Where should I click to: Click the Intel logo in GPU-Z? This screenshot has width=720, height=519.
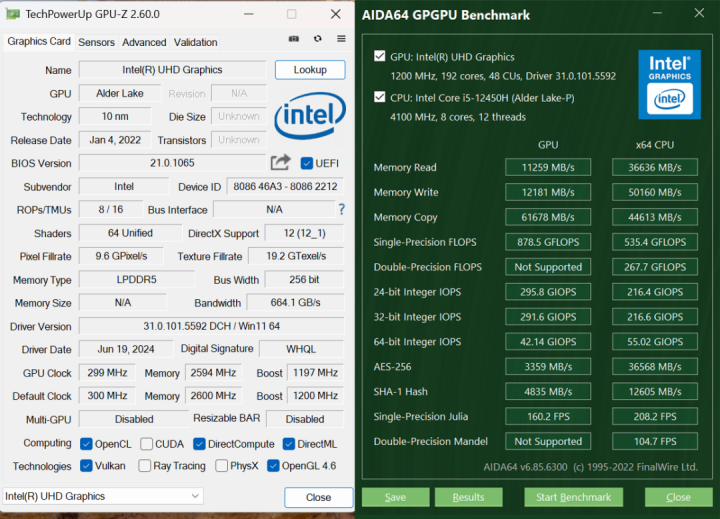click(310, 115)
